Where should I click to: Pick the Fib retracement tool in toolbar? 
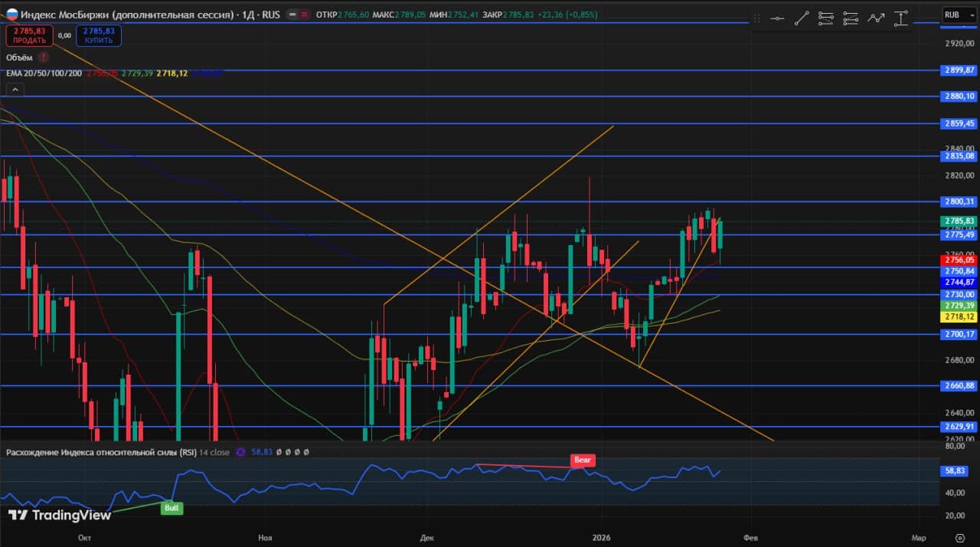point(826,18)
